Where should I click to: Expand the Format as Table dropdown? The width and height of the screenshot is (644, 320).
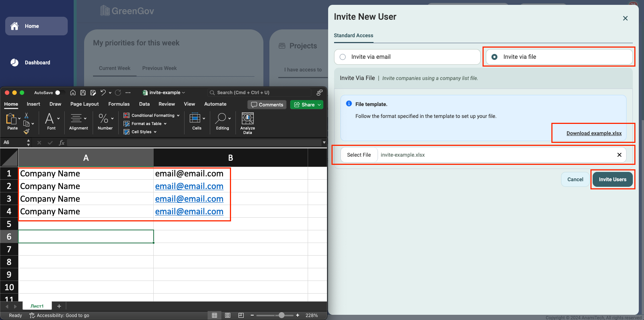pos(165,124)
